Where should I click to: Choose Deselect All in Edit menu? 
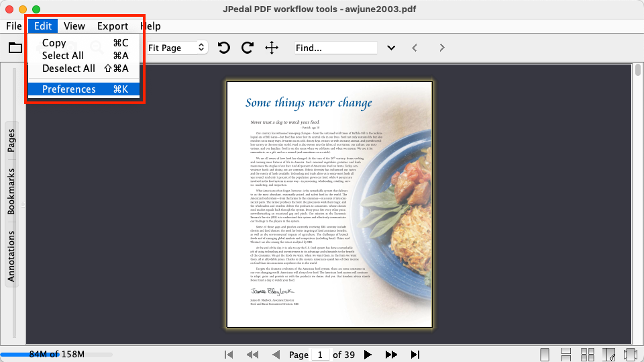(x=85, y=69)
